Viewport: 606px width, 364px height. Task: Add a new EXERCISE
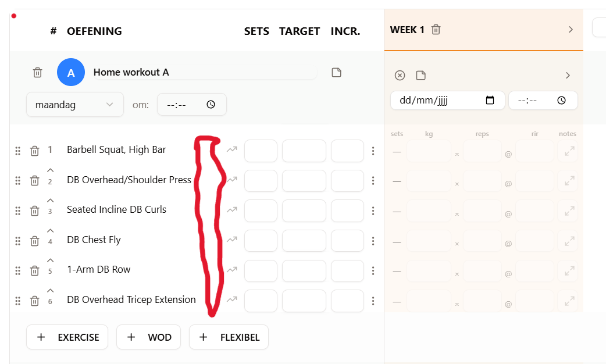67,337
